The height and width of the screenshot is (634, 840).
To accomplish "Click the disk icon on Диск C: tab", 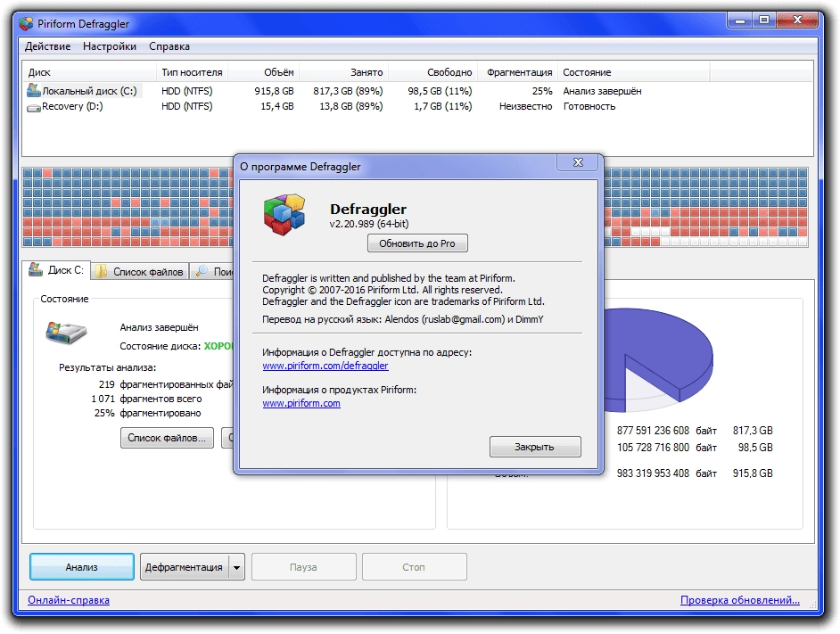I will [36, 269].
